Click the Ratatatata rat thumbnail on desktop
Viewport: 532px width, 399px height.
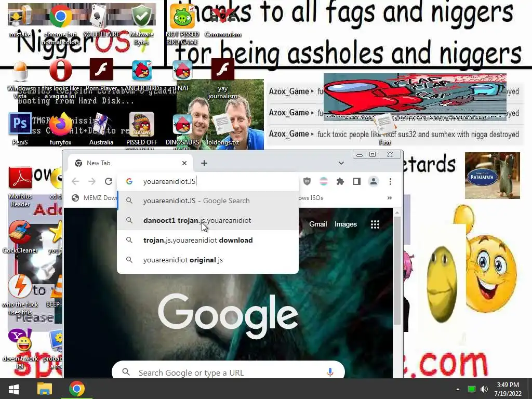[x=493, y=176]
